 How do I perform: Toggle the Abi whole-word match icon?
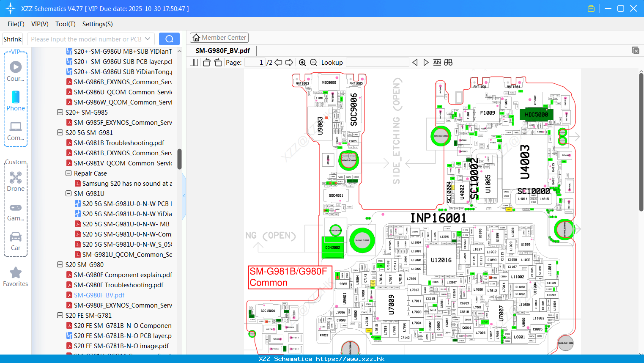[x=437, y=63]
